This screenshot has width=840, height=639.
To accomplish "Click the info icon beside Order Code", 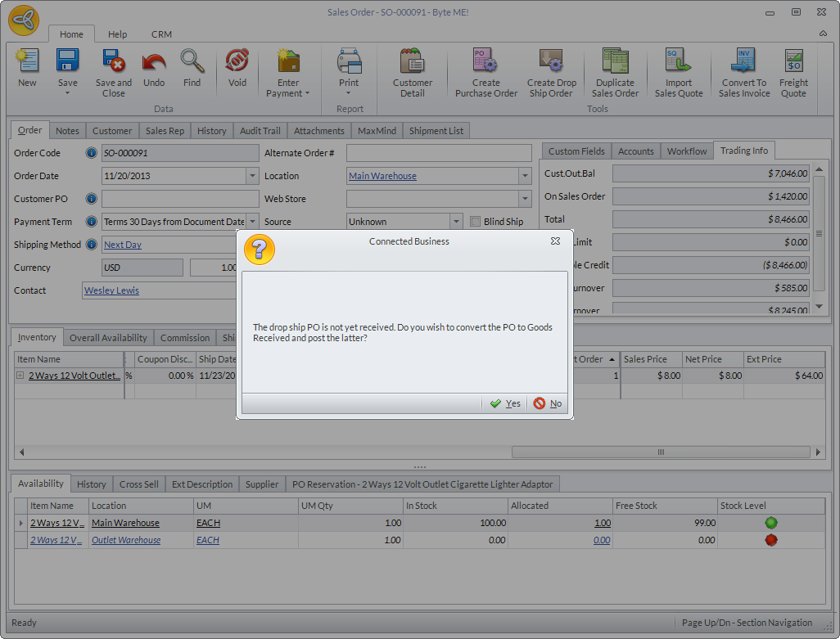I will click(91, 153).
